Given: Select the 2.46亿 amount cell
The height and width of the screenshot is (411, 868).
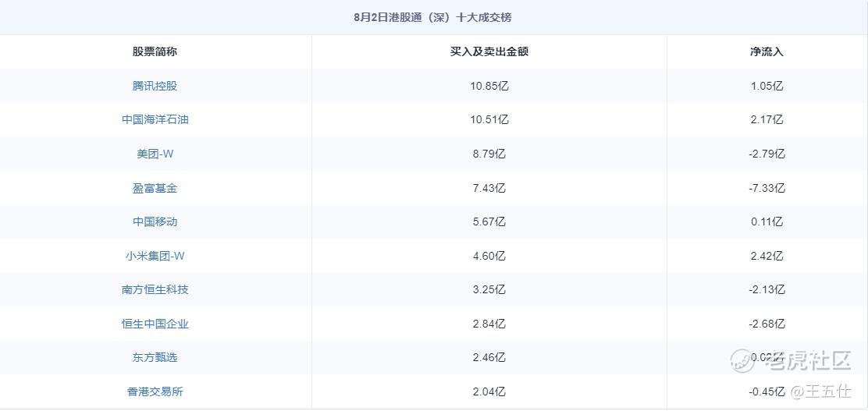Looking at the screenshot, I should click(489, 358).
